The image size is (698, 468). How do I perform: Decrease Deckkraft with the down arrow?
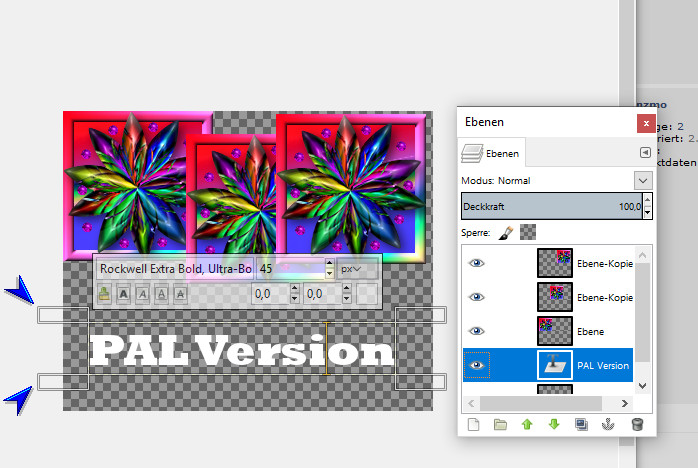(648, 212)
